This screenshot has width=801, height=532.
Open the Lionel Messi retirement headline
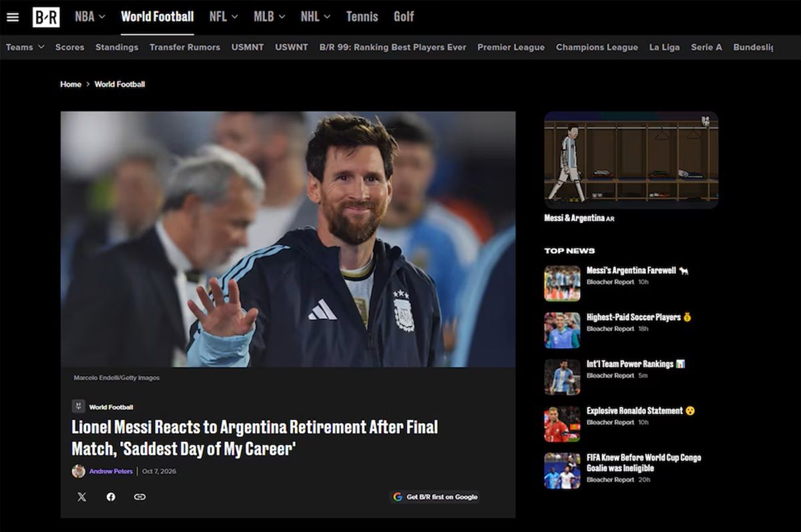255,438
